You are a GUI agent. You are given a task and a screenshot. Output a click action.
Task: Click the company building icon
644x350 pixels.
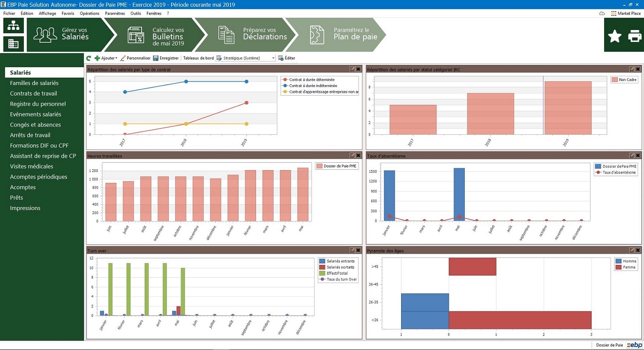click(x=14, y=44)
